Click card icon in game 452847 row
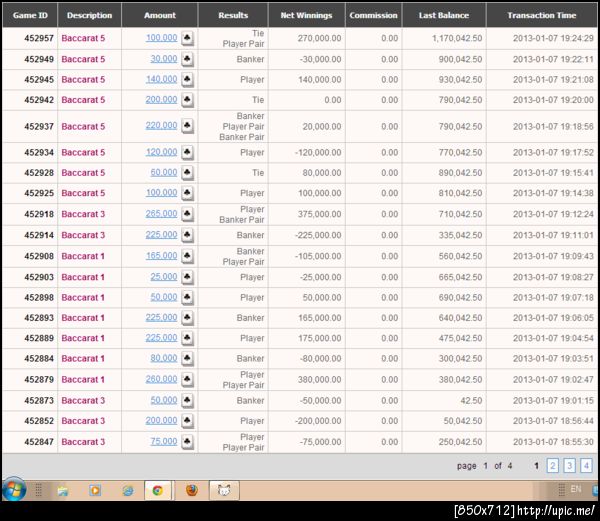Viewport: 600px width, 521px height. (187, 441)
